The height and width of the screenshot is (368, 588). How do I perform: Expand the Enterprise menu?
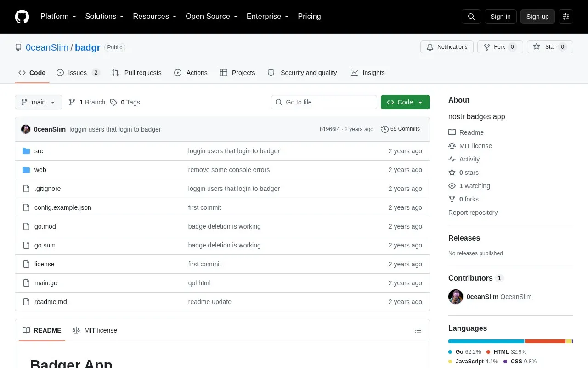pyautogui.click(x=268, y=17)
